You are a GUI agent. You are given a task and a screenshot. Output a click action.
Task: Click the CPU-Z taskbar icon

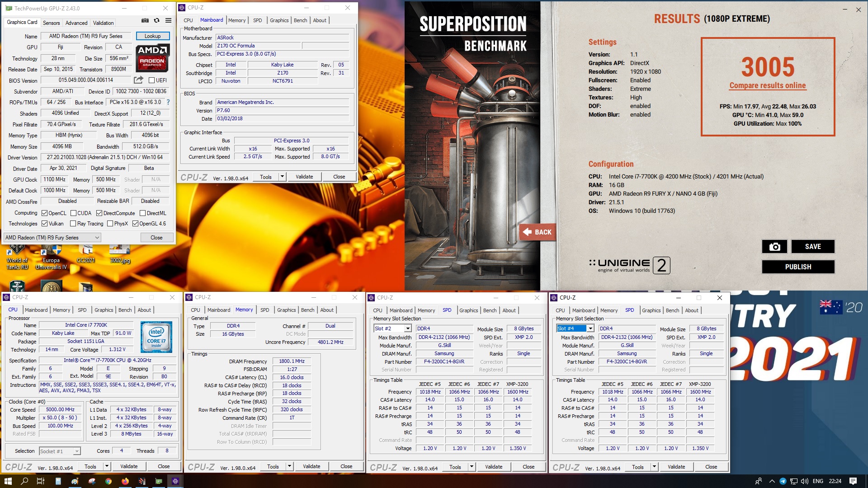(175, 481)
